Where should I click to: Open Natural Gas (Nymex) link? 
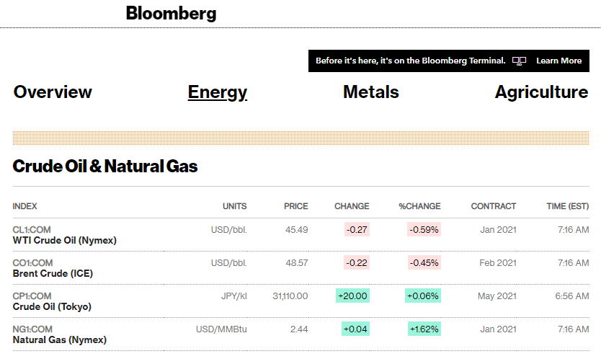tap(60, 339)
